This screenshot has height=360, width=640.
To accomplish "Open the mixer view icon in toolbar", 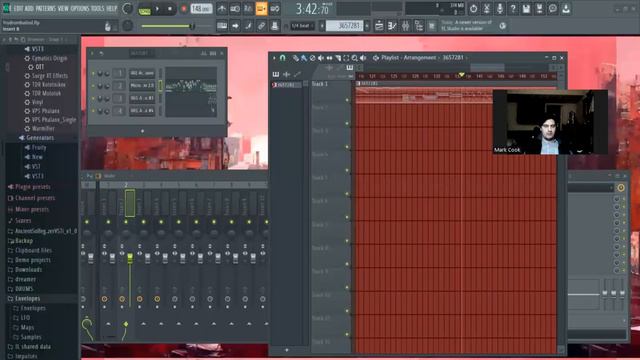I will coord(405,26).
